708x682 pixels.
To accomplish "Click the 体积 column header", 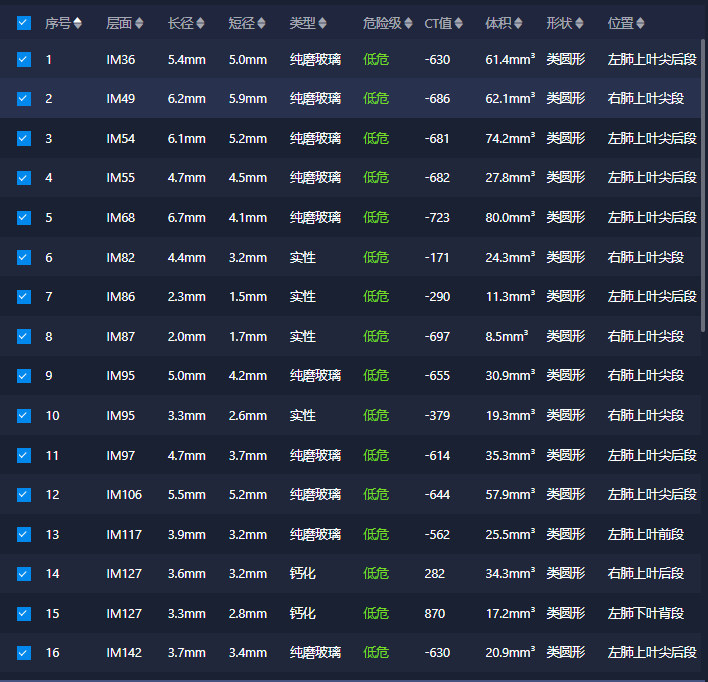I will coord(498,23).
